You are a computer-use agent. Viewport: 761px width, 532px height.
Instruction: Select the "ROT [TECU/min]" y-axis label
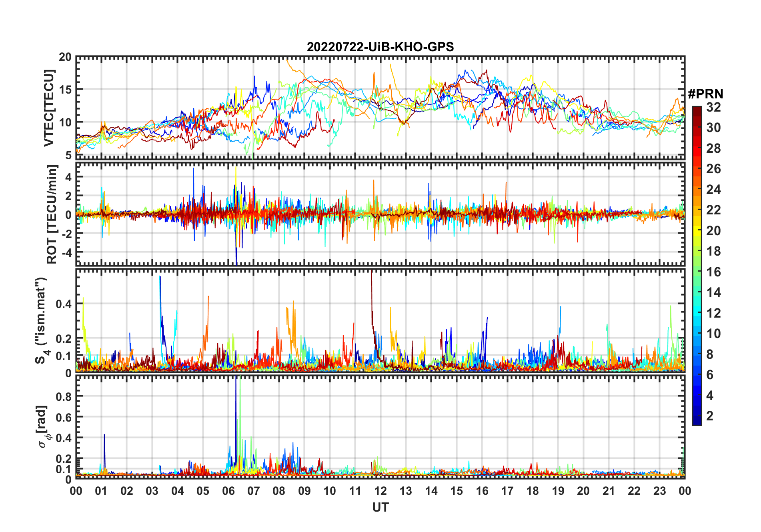pos(52,214)
